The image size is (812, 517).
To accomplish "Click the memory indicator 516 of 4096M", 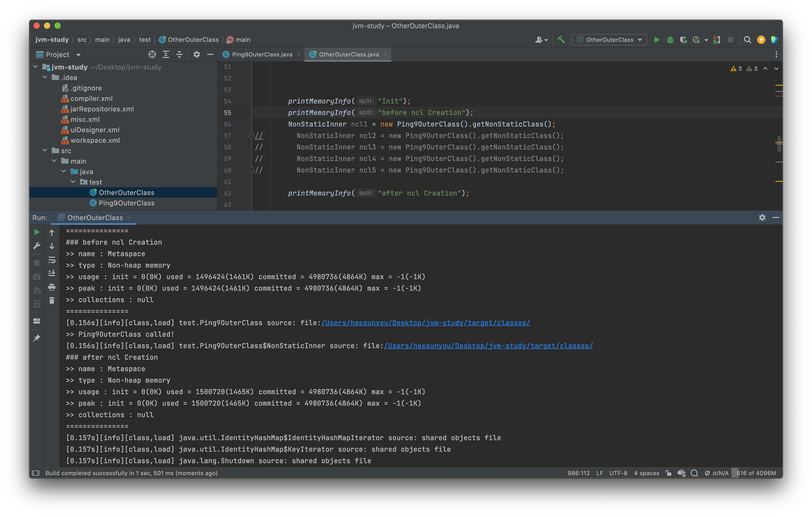I will click(x=756, y=473).
